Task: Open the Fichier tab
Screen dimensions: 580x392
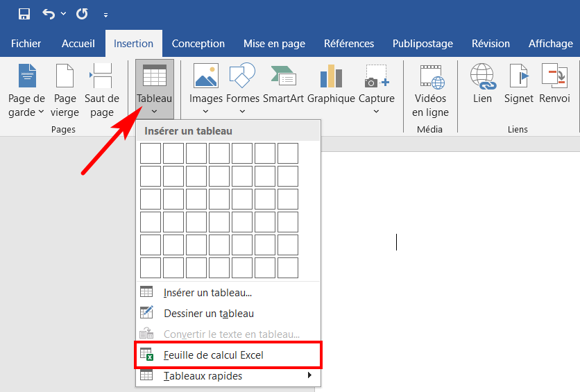Action: (x=26, y=44)
